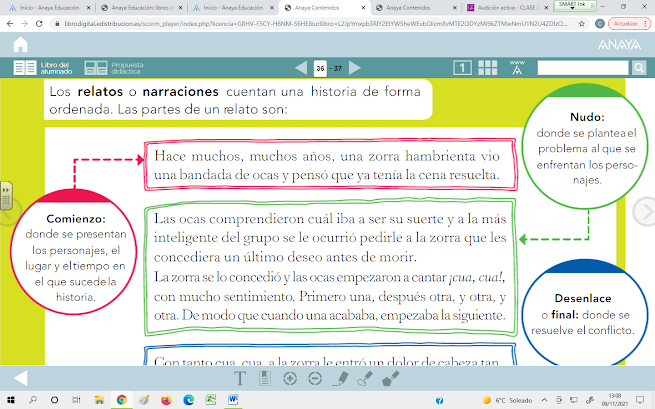Click the Nudo green circle
This screenshot has height=409, width=655.
point(585,146)
